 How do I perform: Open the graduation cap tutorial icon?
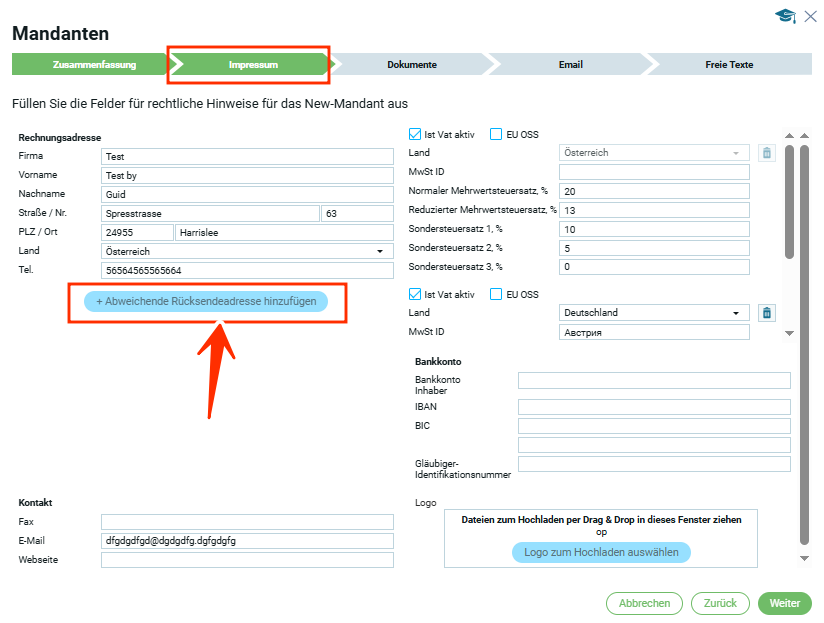click(x=784, y=16)
